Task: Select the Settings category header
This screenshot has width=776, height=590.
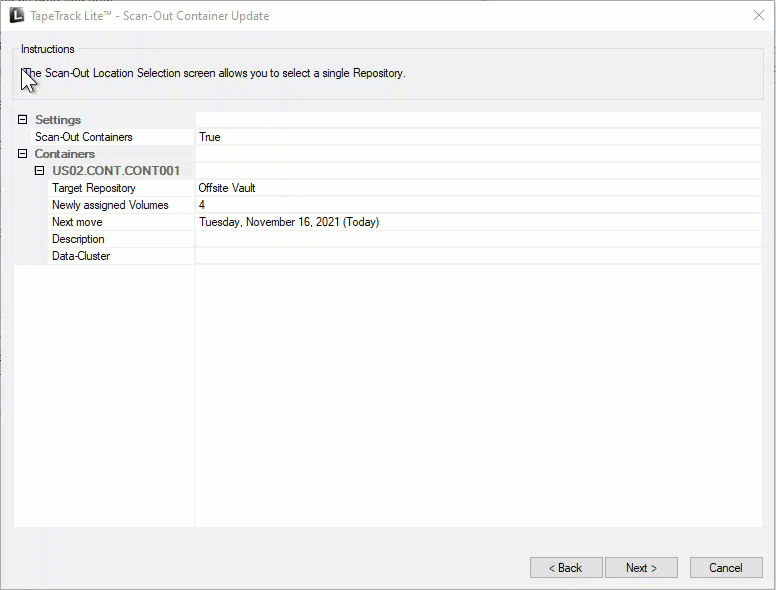Action: (x=58, y=120)
